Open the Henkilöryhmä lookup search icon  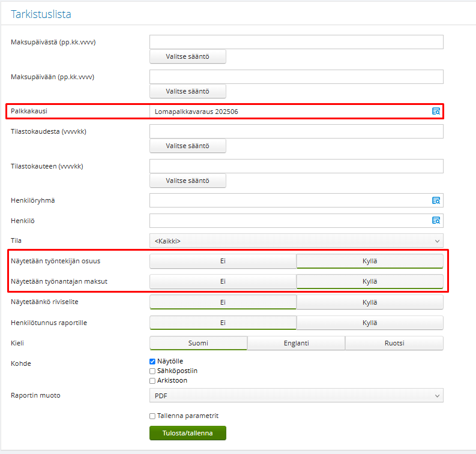(x=436, y=200)
